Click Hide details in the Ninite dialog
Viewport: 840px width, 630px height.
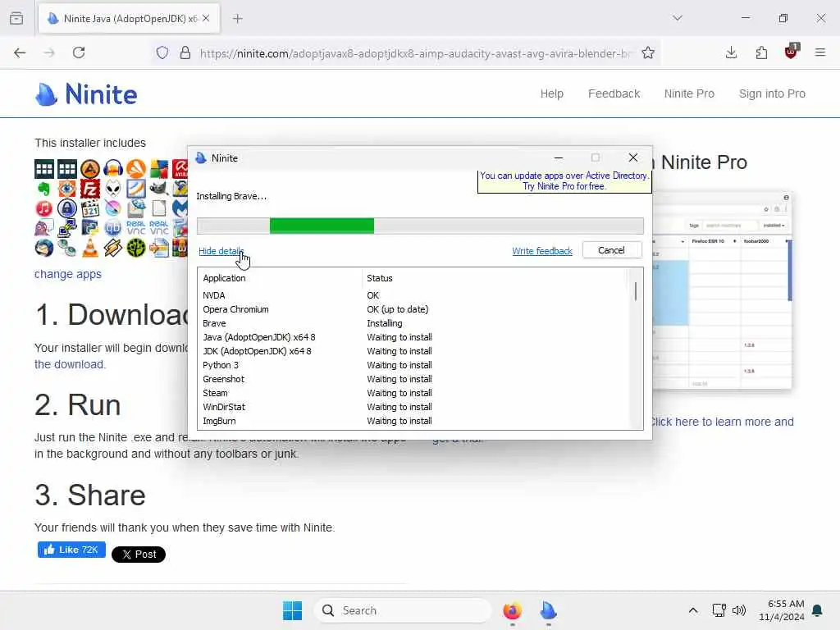click(221, 251)
